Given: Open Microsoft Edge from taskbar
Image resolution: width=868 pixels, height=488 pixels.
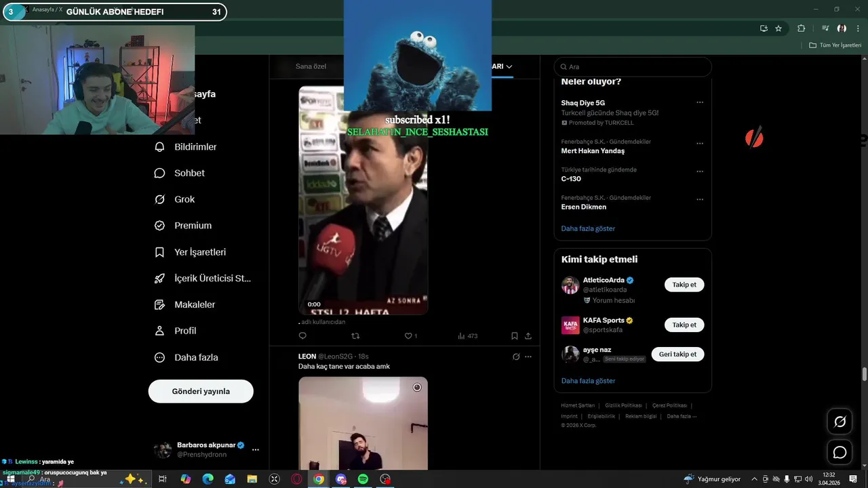Looking at the screenshot, I should (208, 479).
